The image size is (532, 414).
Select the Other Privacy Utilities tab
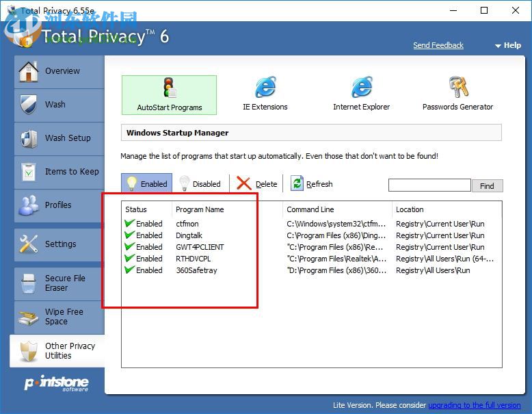coord(57,351)
